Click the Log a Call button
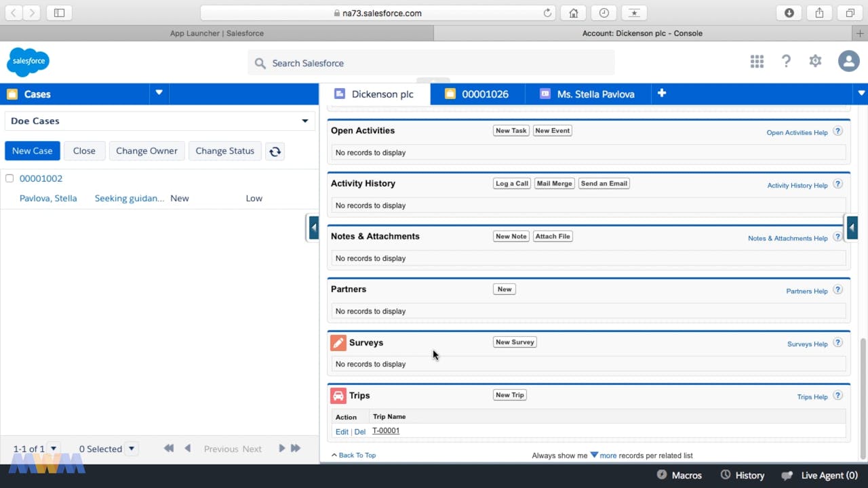The height and width of the screenshot is (488, 868). coord(512,184)
